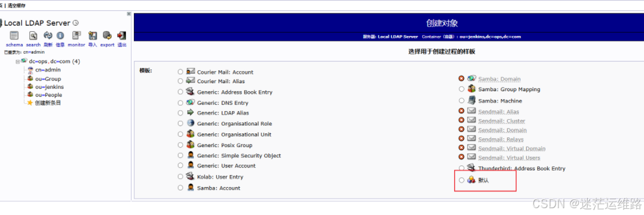Select cn=admin tree entry
The width and height of the screenshot is (644, 215).
click(48, 70)
